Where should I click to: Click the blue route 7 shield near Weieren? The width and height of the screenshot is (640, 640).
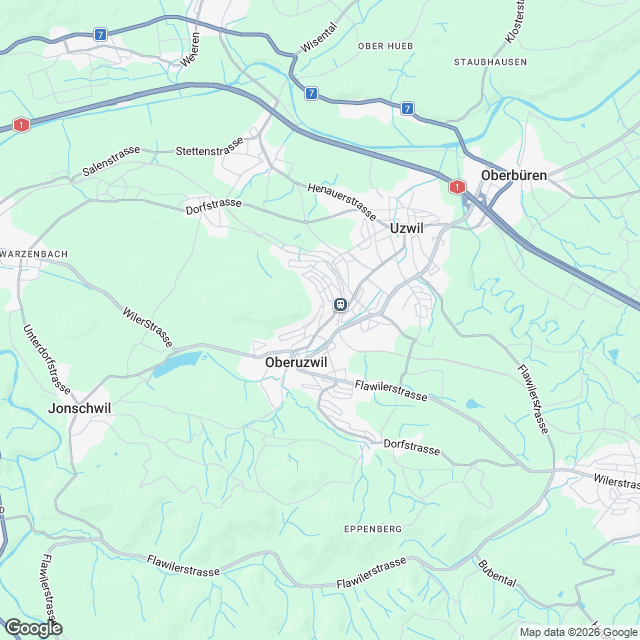[x=100, y=34]
